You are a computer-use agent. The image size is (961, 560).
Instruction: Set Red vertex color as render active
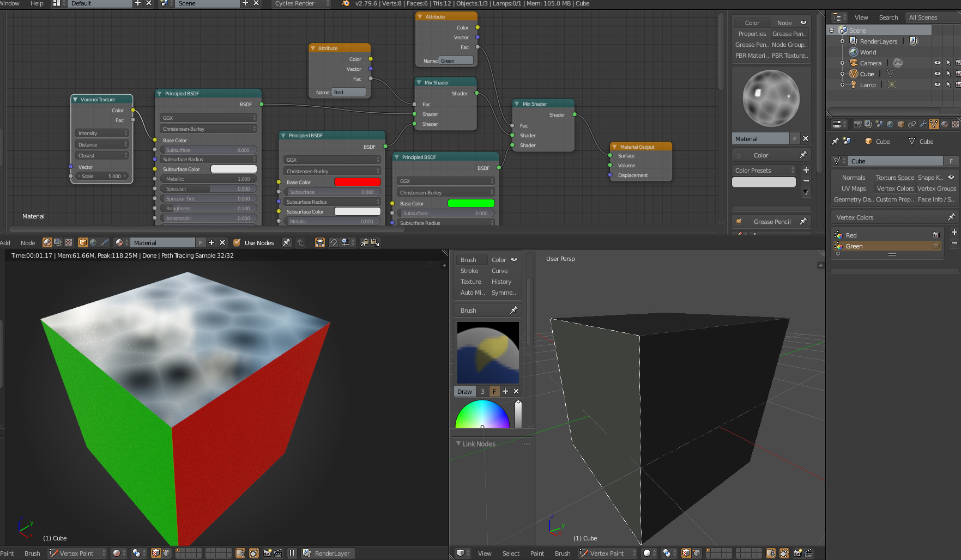pyautogui.click(x=936, y=235)
